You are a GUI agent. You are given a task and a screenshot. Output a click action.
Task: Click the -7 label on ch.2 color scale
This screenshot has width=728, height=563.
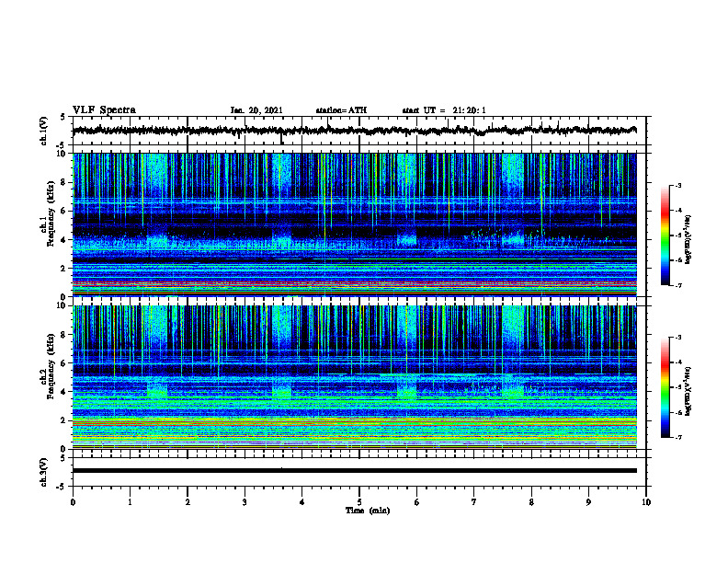click(x=678, y=438)
